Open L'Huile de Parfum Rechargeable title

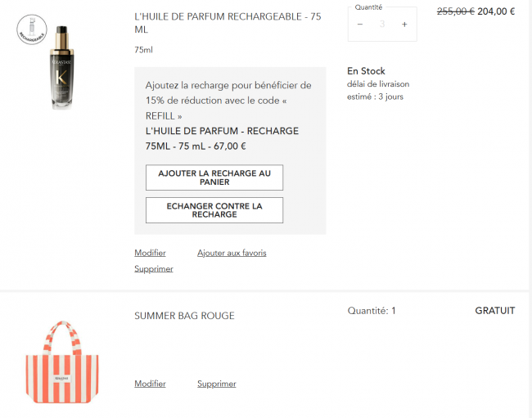coord(228,23)
